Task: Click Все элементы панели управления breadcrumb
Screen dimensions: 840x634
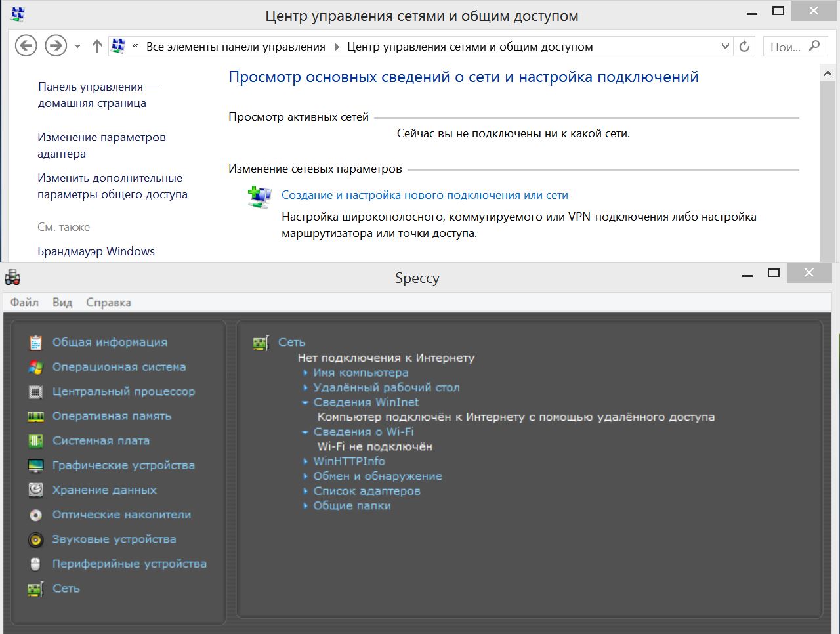Action: [x=236, y=47]
